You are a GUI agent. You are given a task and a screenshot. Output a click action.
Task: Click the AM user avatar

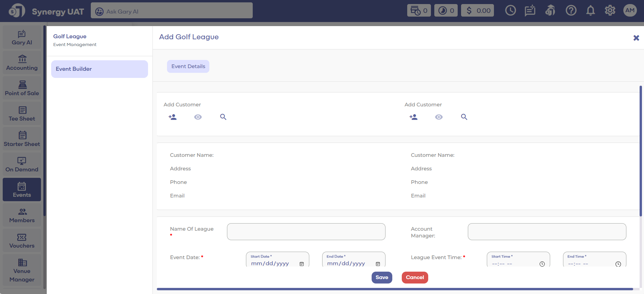point(630,10)
